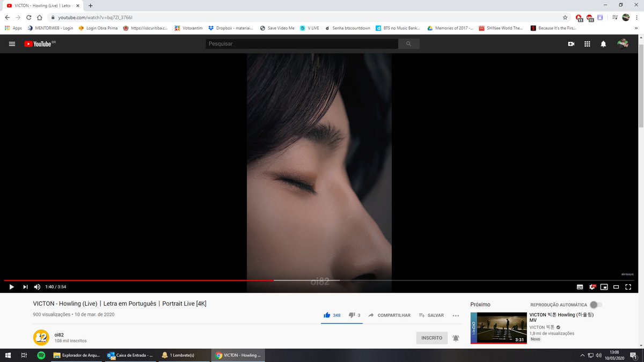
Task: Switch to theater mode
Action: coord(616,287)
